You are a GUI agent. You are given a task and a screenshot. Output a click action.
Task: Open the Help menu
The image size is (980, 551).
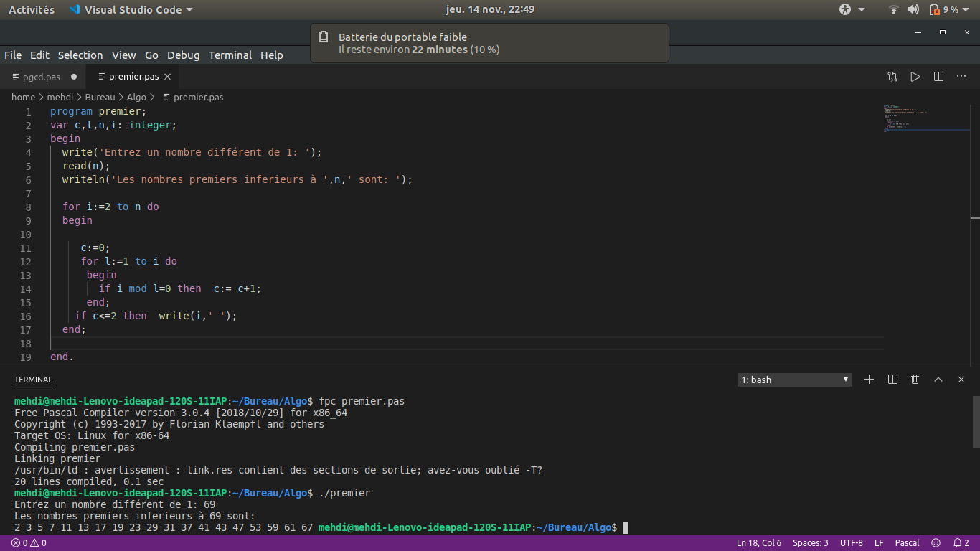pos(272,55)
